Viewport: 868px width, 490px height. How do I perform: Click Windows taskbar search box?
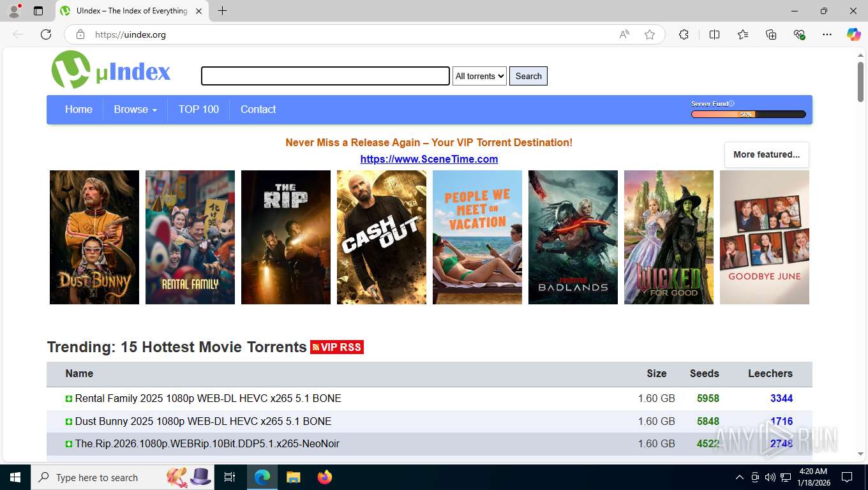(x=123, y=477)
